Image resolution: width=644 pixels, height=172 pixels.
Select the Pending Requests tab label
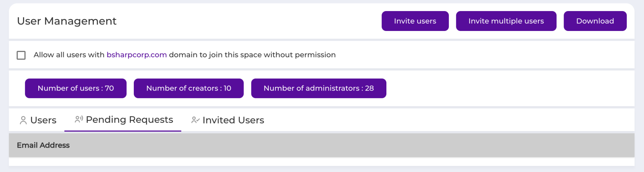coord(130,120)
